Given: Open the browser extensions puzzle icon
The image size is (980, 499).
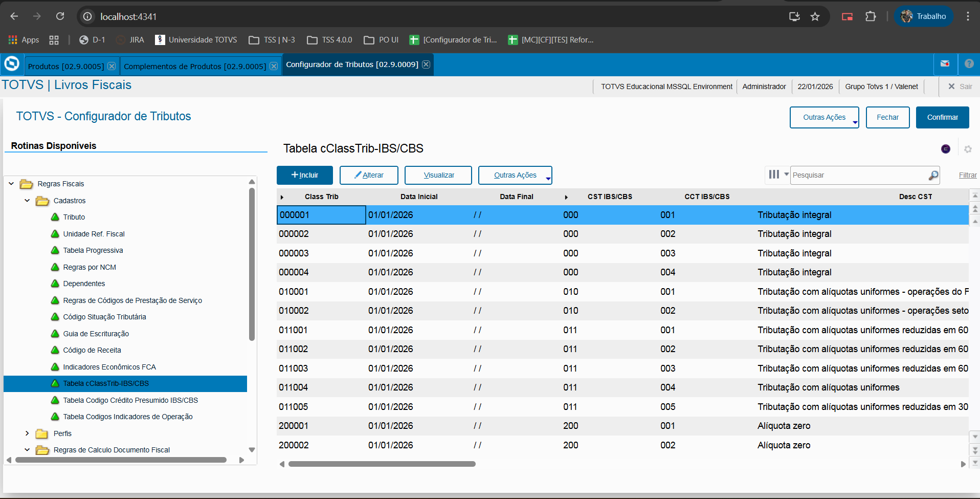Looking at the screenshot, I should point(871,16).
